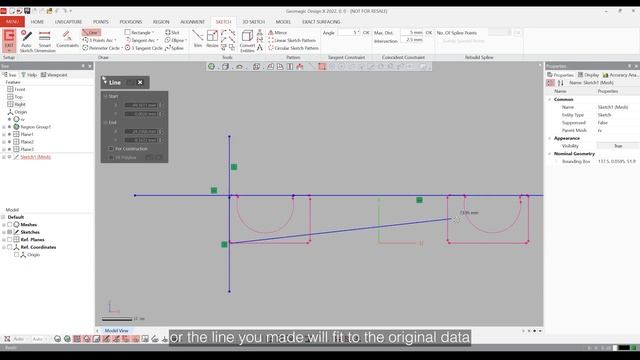Switch to the POLYGONS ribbon tab

click(131, 22)
